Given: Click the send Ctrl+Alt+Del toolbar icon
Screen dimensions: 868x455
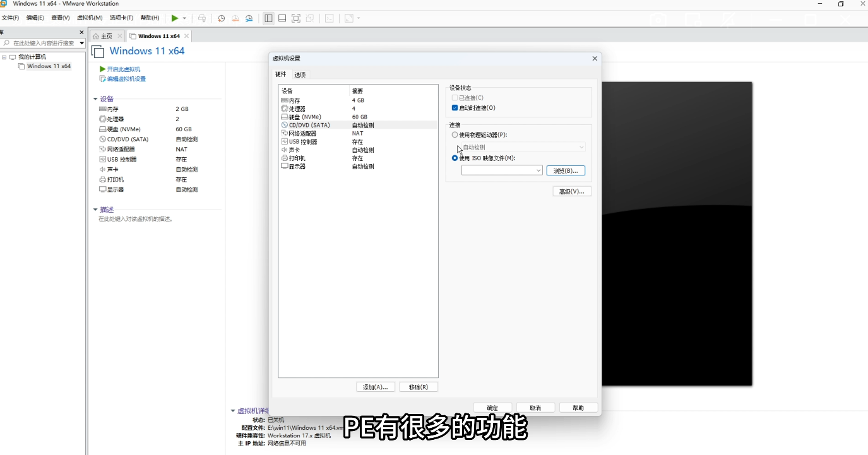Looking at the screenshot, I should (202, 18).
